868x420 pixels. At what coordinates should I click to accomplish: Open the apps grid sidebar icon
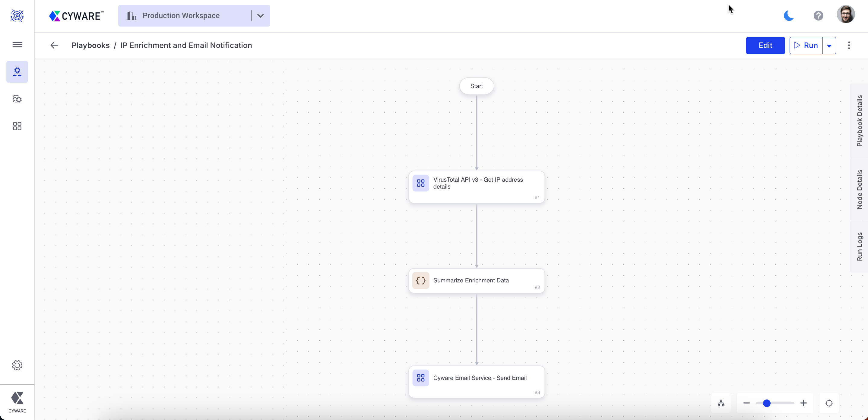(17, 126)
